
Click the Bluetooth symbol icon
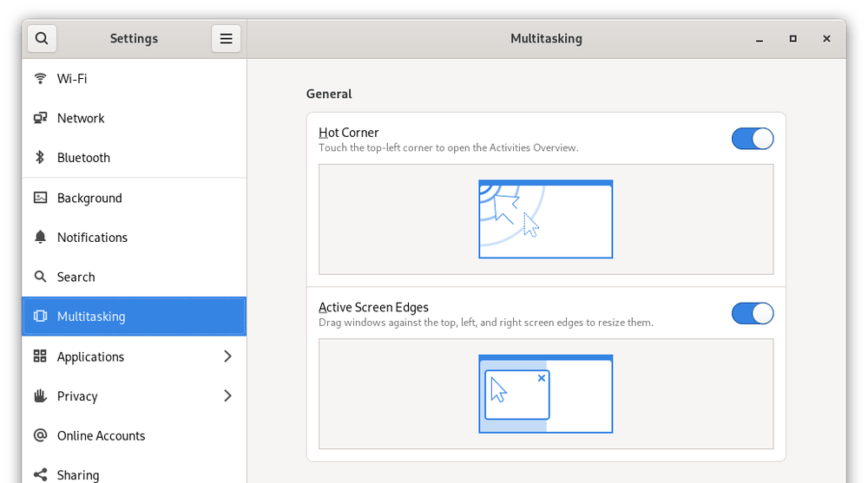tap(40, 158)
